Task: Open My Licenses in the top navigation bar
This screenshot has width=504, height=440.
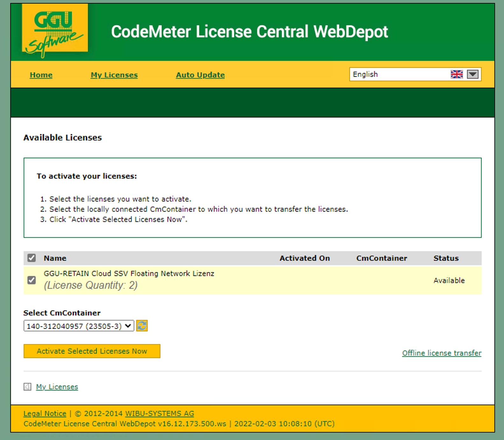Action: click(x=114, y=75)
